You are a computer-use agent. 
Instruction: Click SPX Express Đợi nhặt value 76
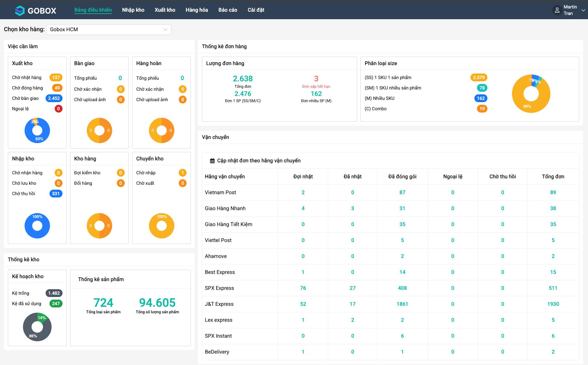[x=303, y=288]
